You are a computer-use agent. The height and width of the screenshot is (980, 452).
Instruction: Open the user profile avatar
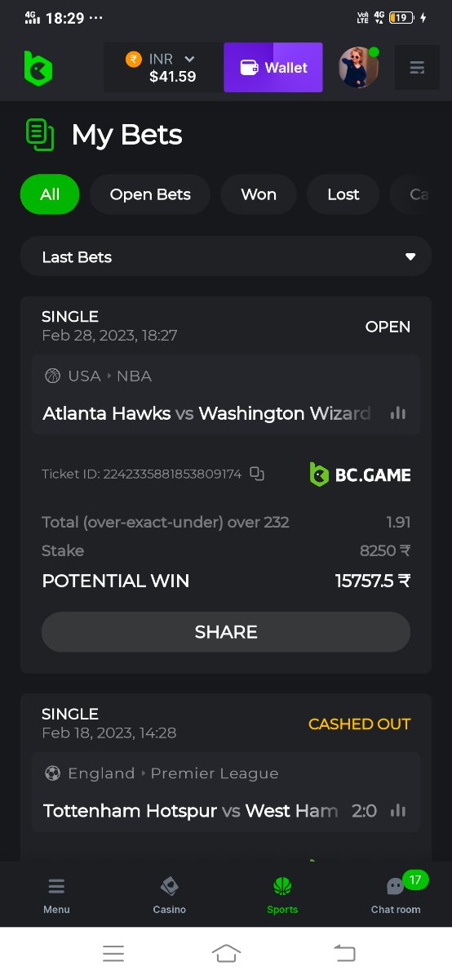[359, 68]
